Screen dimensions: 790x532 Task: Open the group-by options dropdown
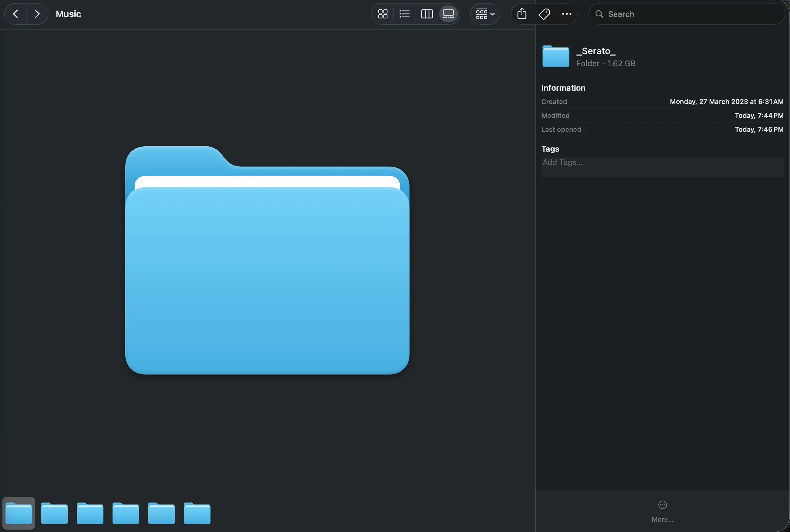point(485,14)
